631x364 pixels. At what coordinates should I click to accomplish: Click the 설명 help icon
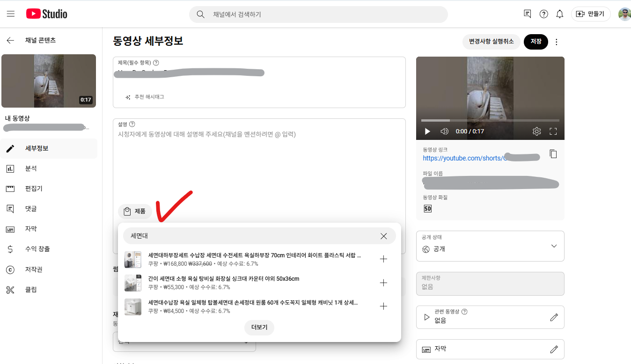pos(132,124)
